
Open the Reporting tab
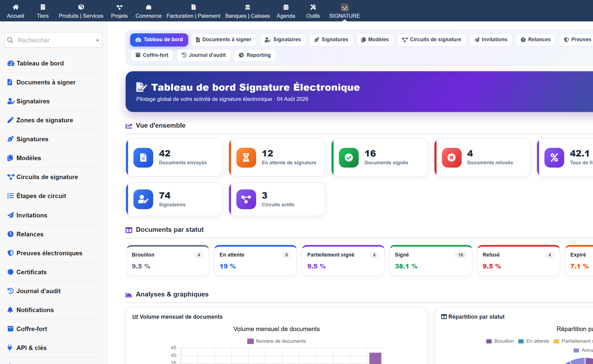pos(255,55)
